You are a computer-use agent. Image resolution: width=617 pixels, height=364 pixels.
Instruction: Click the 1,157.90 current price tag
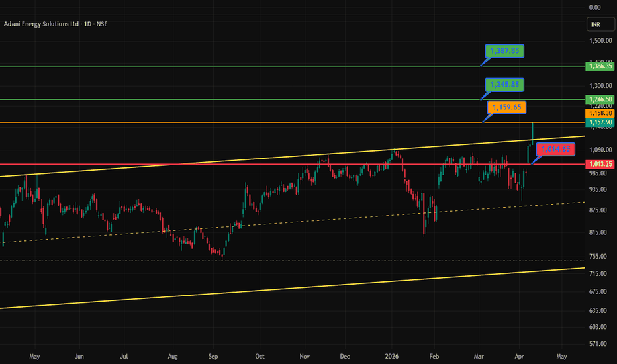[600, 122]
